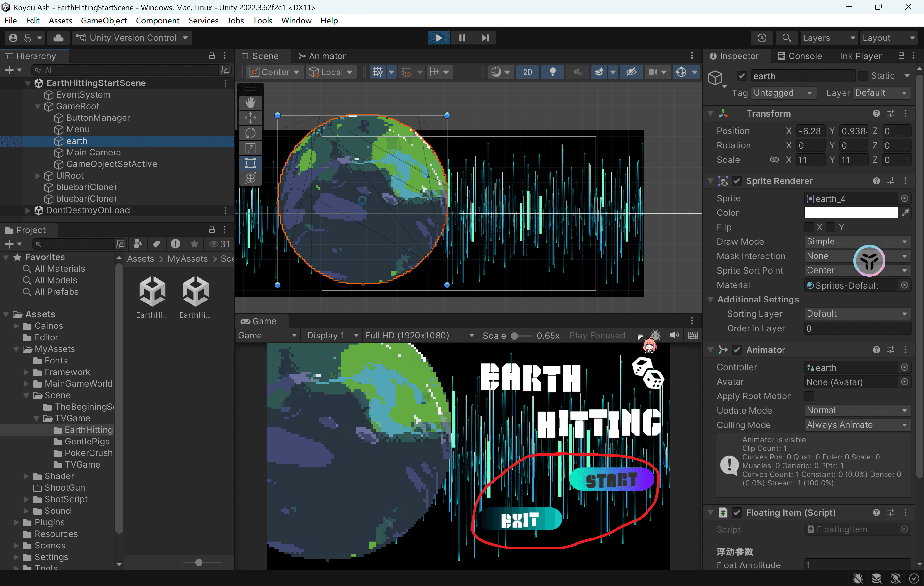Screen dimensions: 924x586
Task: Toggle 2D view mode in Scene
Action: (528, 72)
